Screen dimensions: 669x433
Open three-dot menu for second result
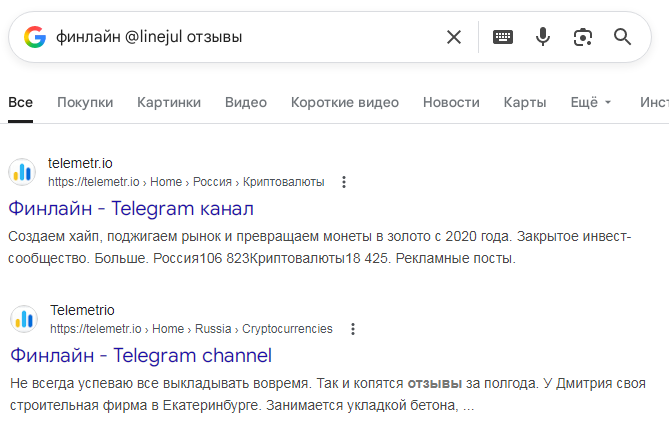pos(352,329)
